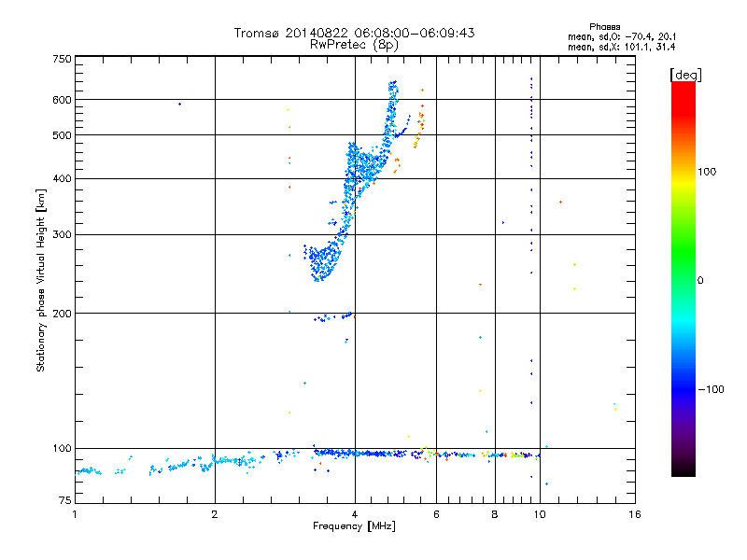
Task: Click the x-axis tick '16'
Action: click(635, 514)
